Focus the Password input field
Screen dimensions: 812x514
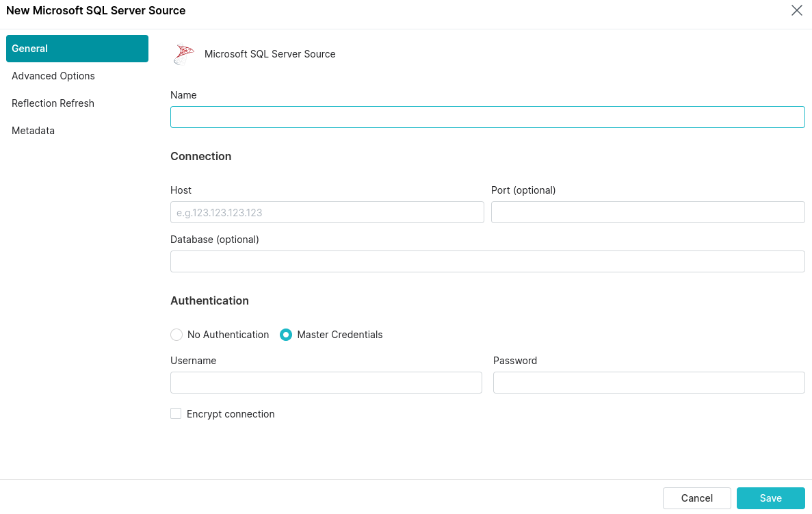648,383
